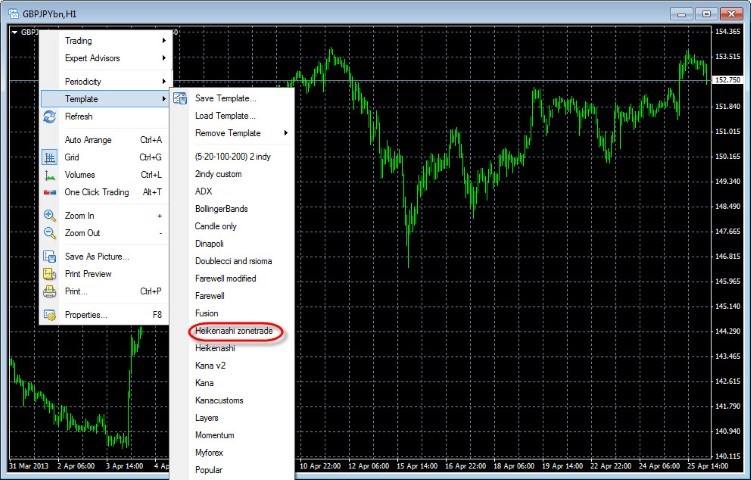Apply the Doublecci and rsioma template
The width and height of the screenshot is (751, 480).
click(233, 261)
